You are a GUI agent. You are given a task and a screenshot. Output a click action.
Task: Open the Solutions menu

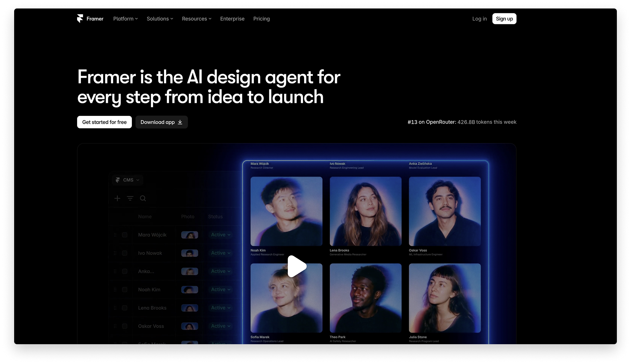pos(160,19)
